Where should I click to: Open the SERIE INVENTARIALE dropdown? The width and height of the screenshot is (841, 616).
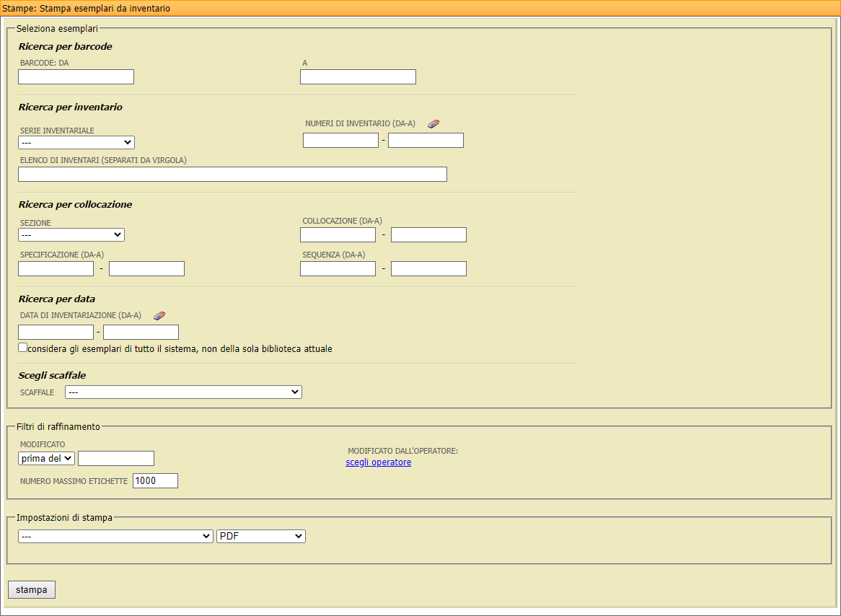coord(76,142)
